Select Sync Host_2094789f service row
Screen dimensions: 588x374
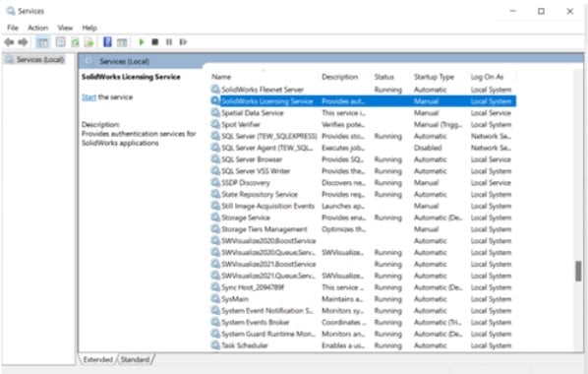pos(363,287)
